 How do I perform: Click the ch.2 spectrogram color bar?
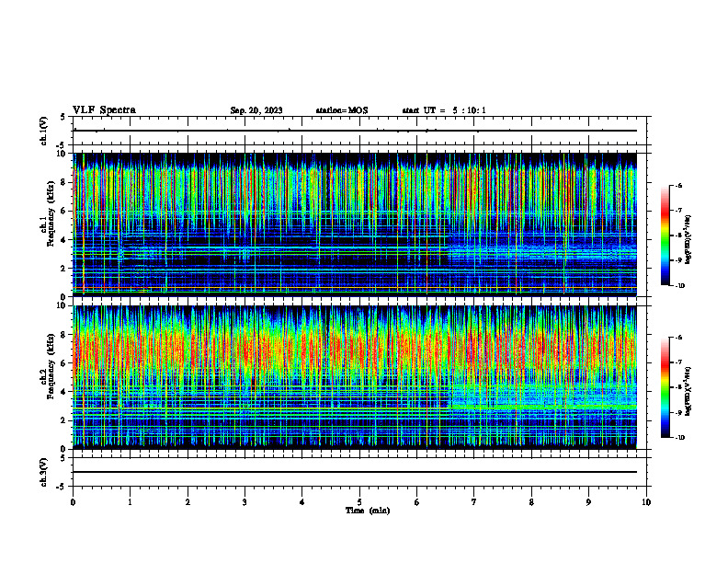(x=665, y=387)
